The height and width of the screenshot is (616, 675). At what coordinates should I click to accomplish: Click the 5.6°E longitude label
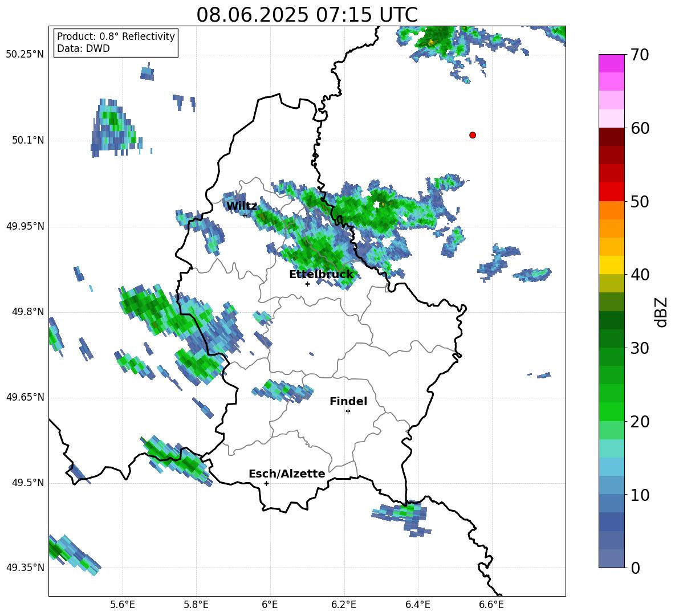(123, 605)
